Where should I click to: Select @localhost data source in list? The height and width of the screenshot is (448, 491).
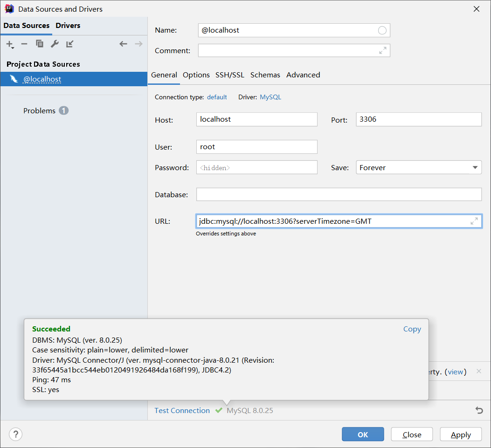pos(42,79)
